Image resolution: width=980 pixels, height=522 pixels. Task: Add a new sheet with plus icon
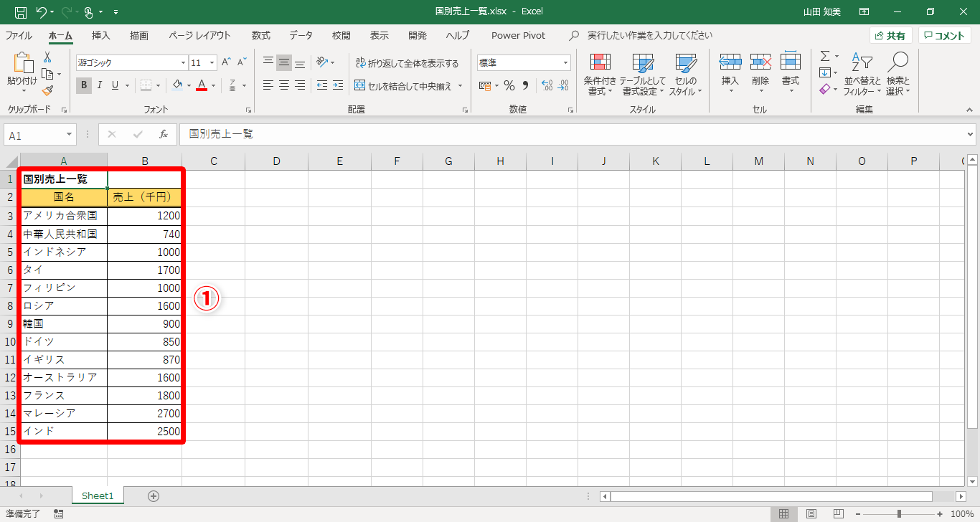(x=153, y=495)
